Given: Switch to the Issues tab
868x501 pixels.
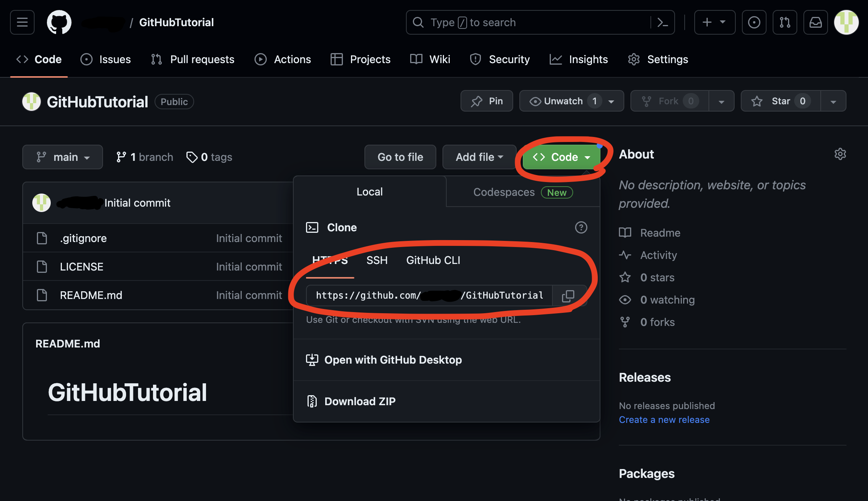Looking at the screenshot, I should (106, 59).
